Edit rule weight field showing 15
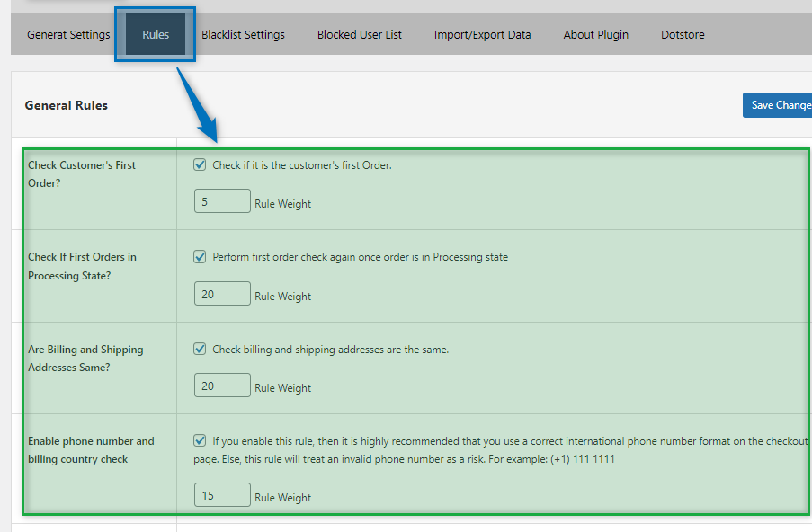812x532 pixels. point(222,495)
